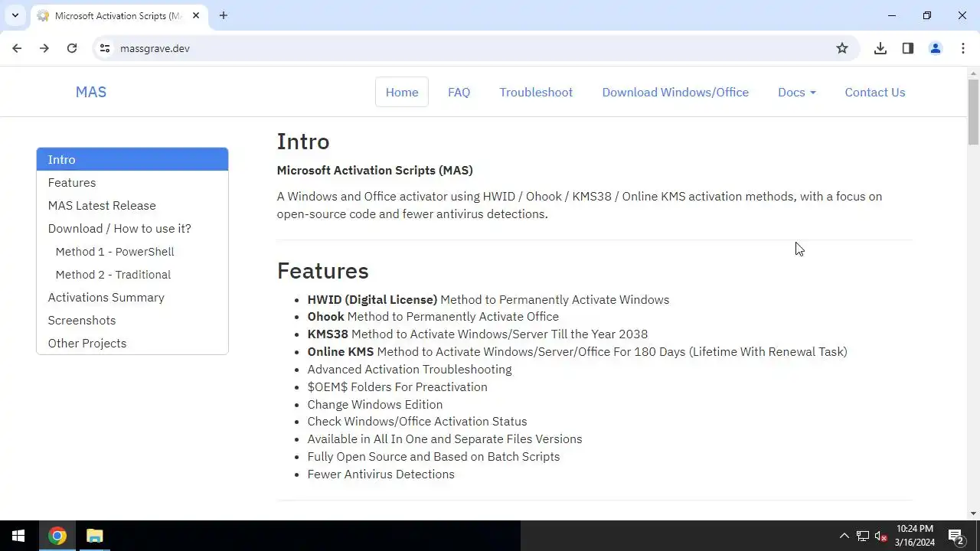This screenshot has width=980, height=551.
Task: Open the Troubleshoot navigation link
Action: click(536, 92)
